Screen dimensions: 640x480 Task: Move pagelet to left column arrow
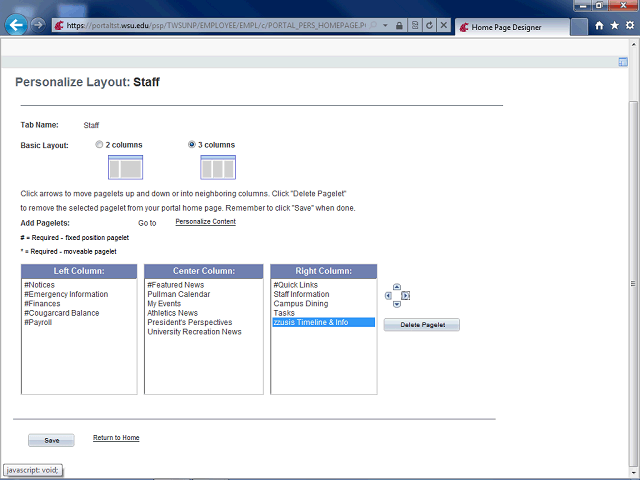389,296
